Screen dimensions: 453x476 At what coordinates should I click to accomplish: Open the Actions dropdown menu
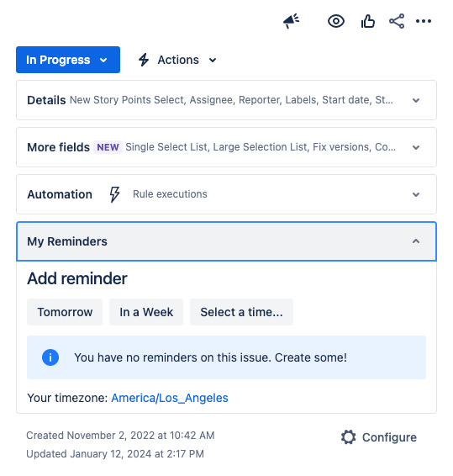tap(177, 60)
